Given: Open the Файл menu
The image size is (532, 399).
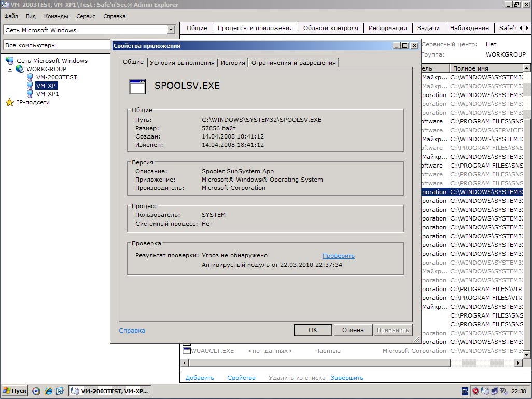Looking at the screenshot, I should tap(11, 16).
